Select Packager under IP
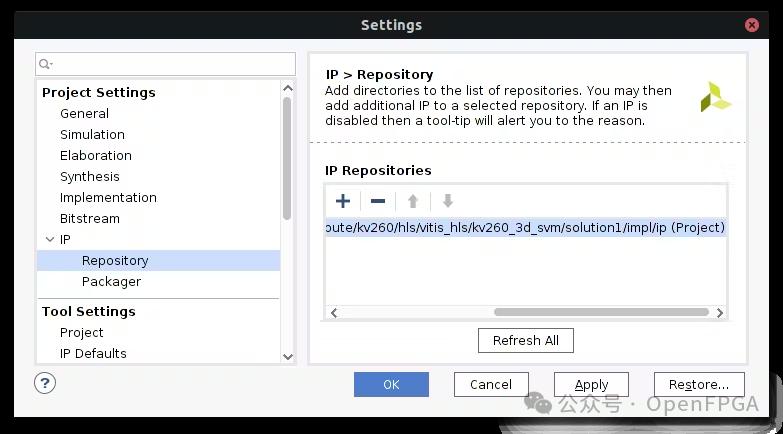Image resolution: width=783 pixels, height=434 pixels. 111,281
